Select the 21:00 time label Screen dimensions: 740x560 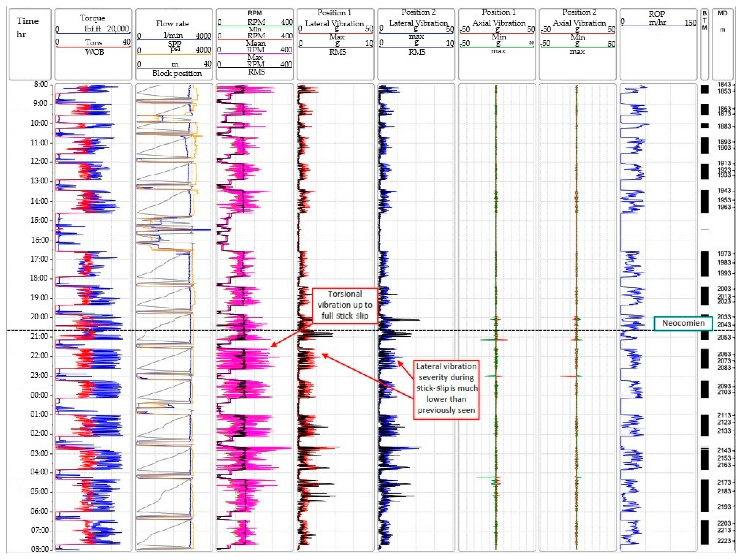tap(39, 337)
